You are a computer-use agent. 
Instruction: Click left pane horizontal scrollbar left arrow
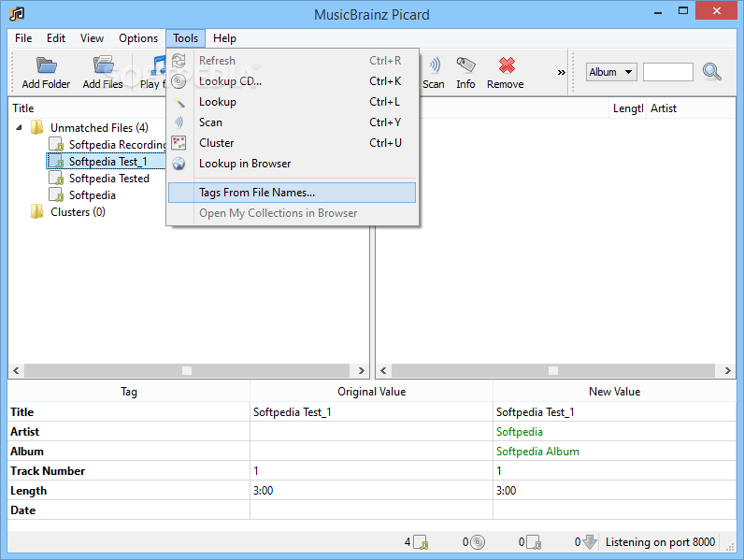point(16,370)
